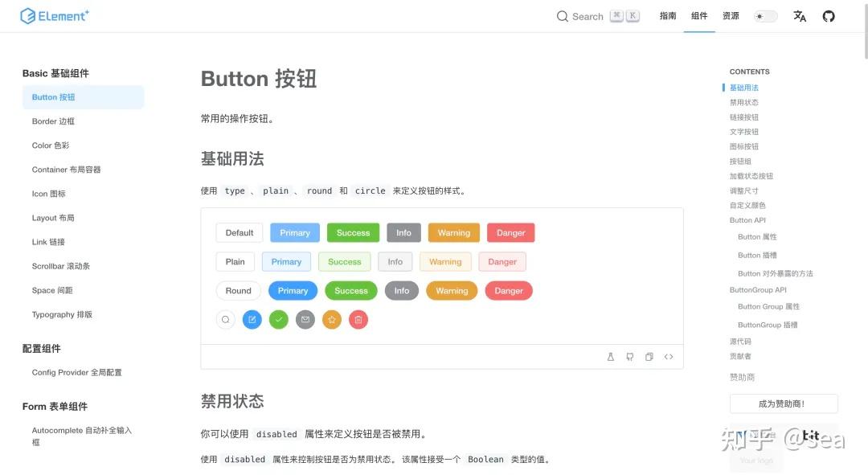Jump to 基础用法 in contents
Image resolution: width=868 pixels, height=475 pixels.
744,88
